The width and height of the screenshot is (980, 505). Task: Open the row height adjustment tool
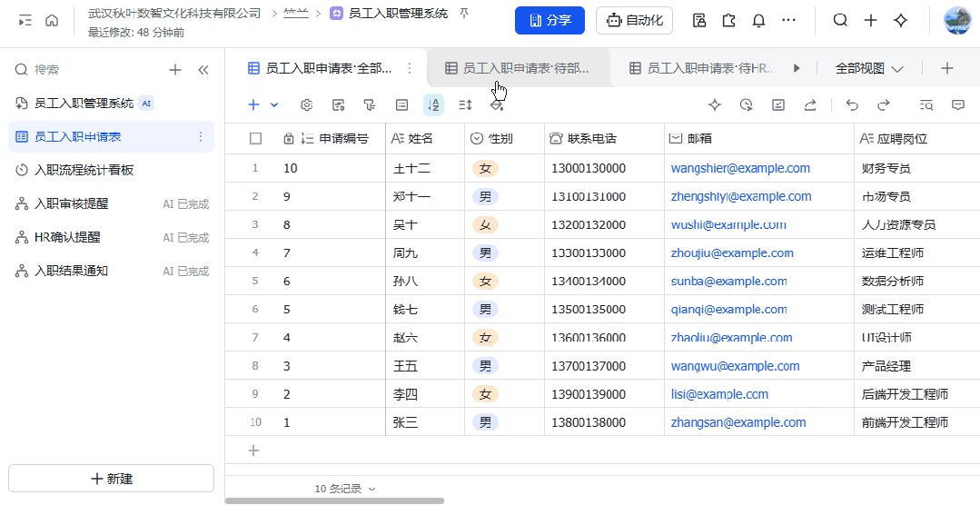[x=465, y=105]
